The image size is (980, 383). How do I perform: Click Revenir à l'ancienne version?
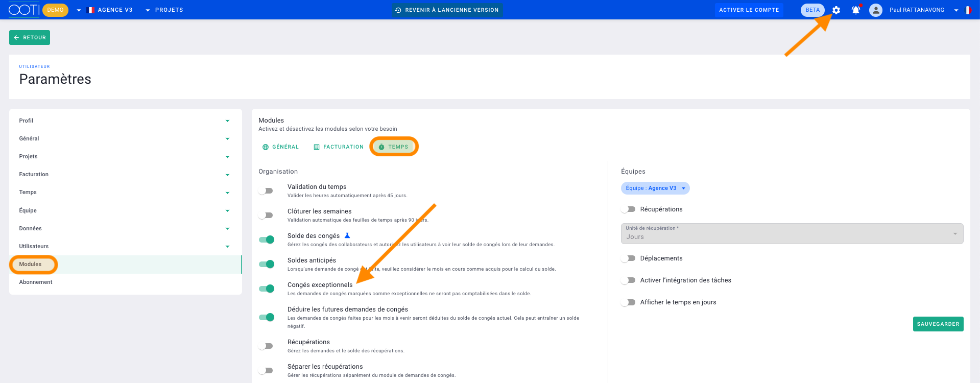click(447, 10)
